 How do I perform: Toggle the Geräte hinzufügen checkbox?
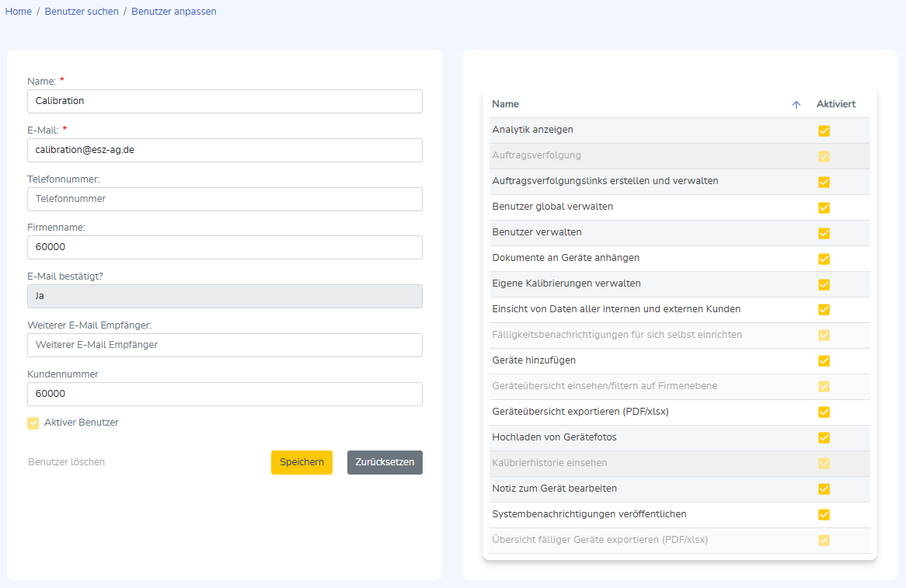(824, 361)
